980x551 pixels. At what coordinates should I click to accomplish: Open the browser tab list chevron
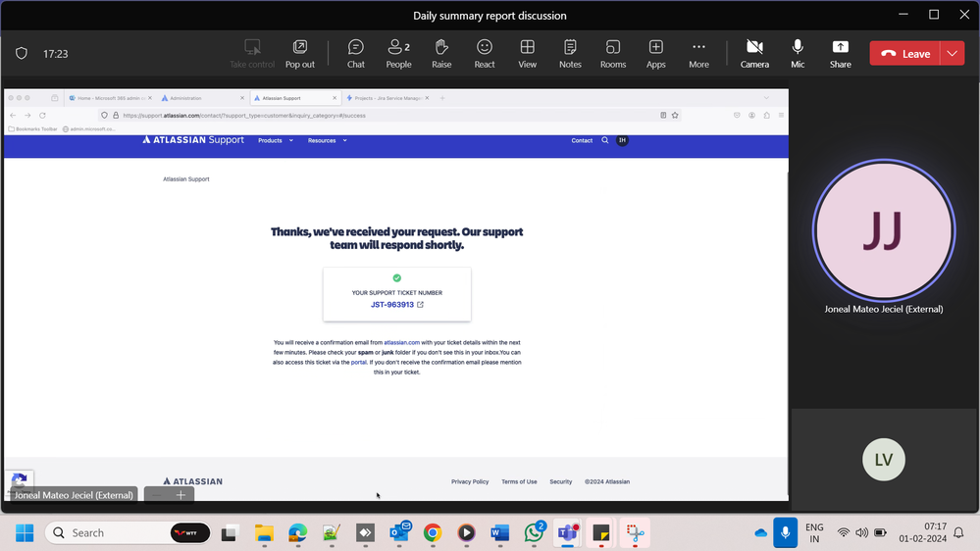point(766,98)
